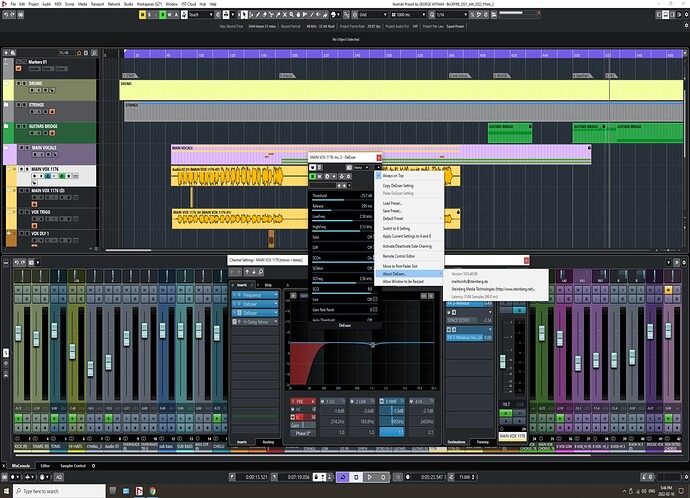Open the H-Delay Mono insert slot dropdown
Screen dimensions: 690x498
[x=276, y=322]
